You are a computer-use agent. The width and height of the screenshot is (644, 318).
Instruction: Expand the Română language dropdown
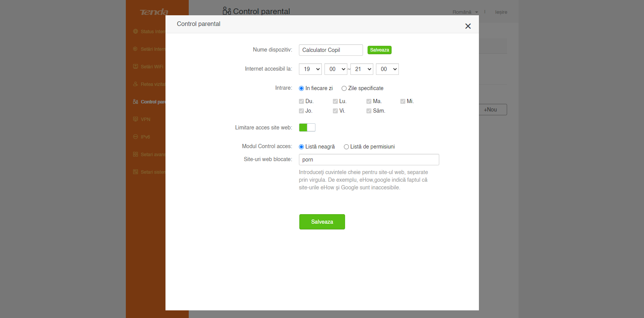465,12
